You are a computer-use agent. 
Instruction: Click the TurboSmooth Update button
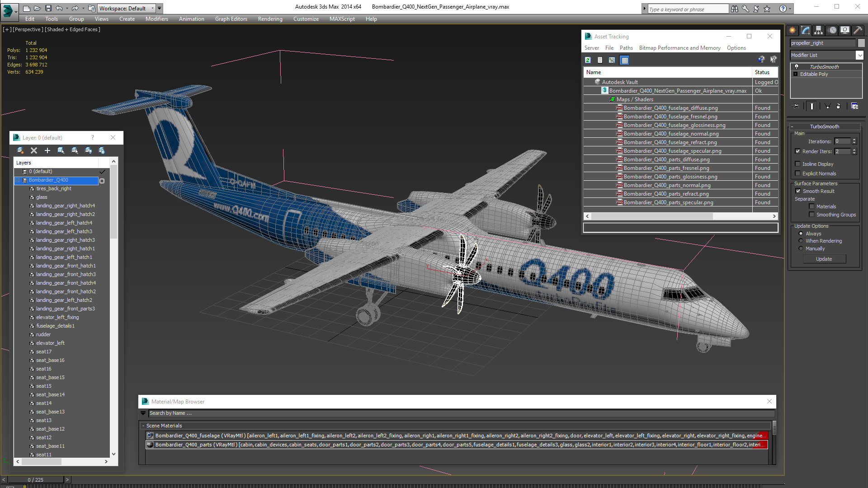point(824,259)
